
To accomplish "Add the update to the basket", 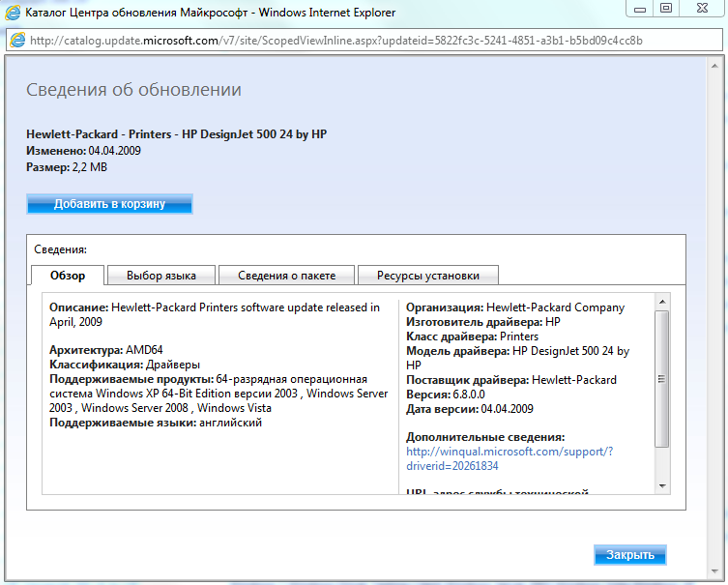I will point(109,204).
